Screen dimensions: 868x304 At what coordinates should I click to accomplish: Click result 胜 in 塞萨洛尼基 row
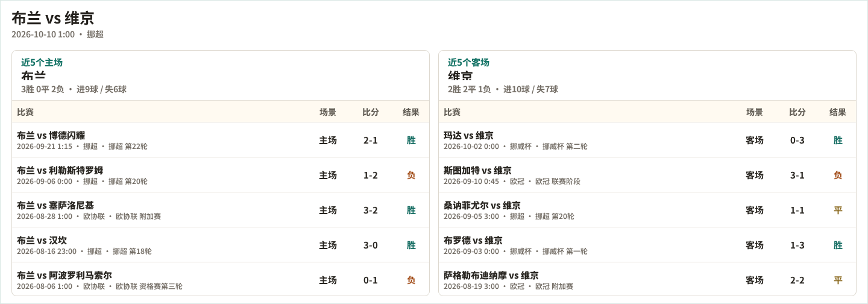pyautogui.click(x=411, y=210)
